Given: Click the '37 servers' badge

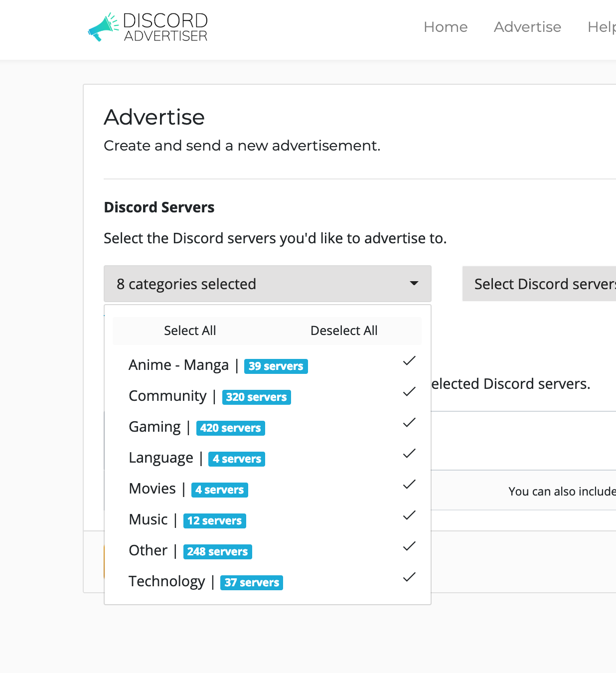Looking at the screenshot, I should click(252, 583).
